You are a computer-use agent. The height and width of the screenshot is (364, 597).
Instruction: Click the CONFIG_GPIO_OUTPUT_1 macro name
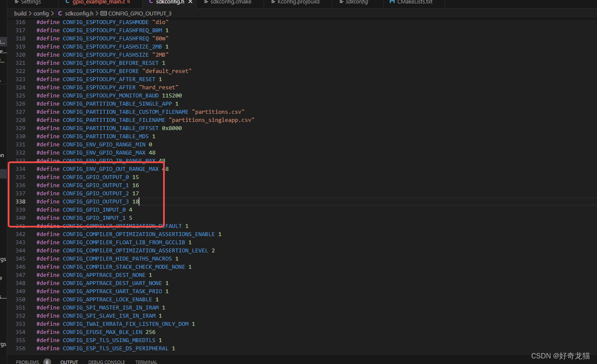pyautogui.click(x=96, y=185)
